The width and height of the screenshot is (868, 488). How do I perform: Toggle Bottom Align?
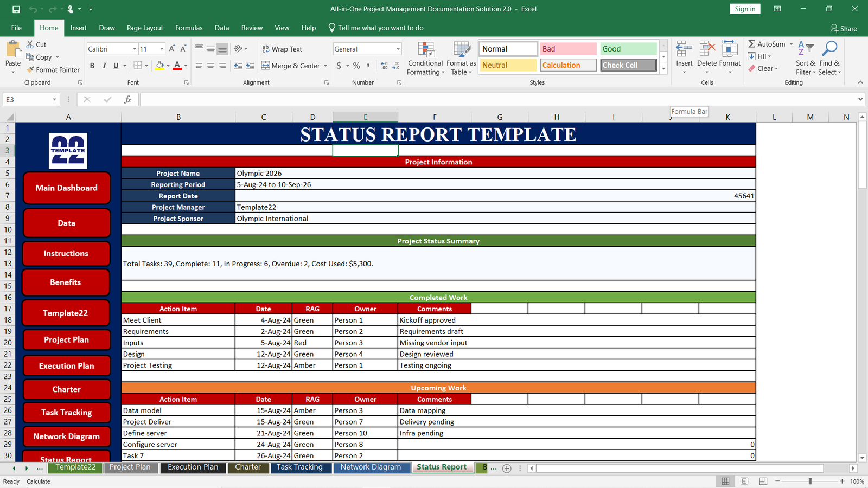click(222, 49)
